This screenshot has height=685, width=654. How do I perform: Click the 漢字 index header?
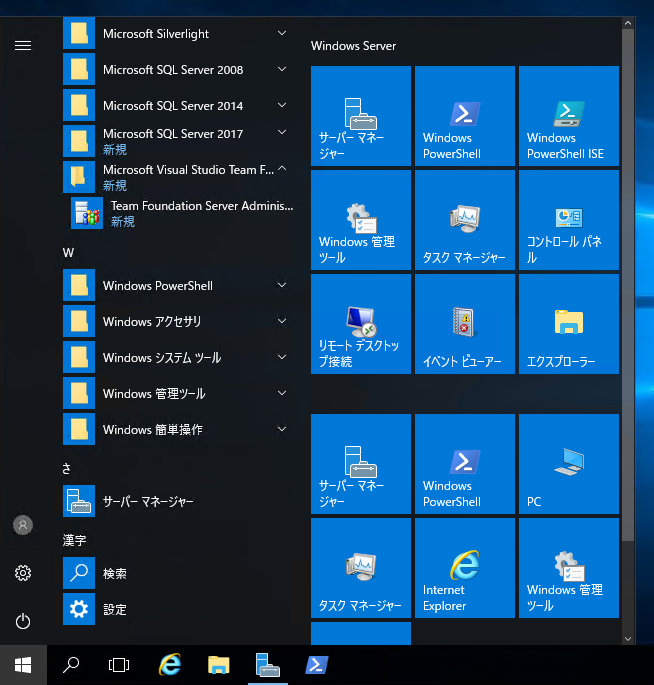(74, 541)
